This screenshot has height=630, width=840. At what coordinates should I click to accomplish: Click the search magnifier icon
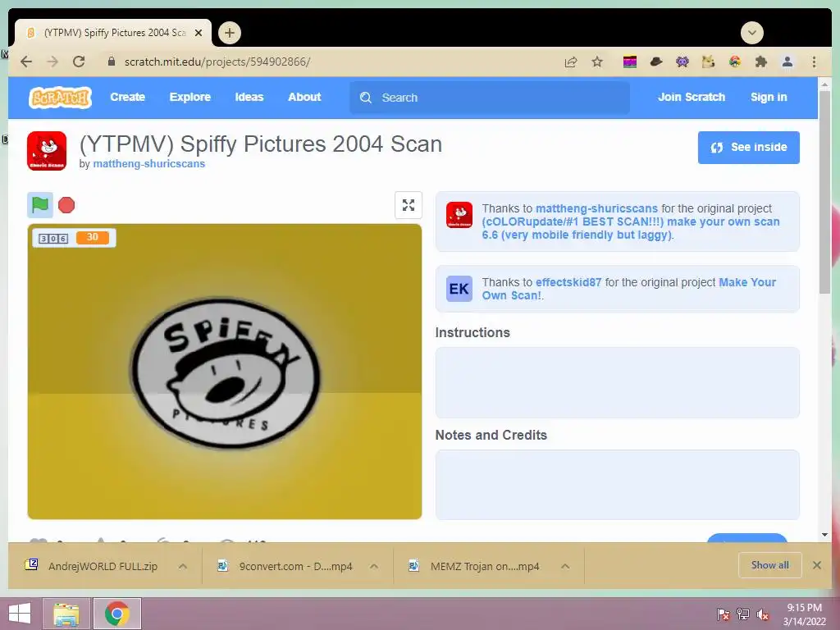pos(365,98)
